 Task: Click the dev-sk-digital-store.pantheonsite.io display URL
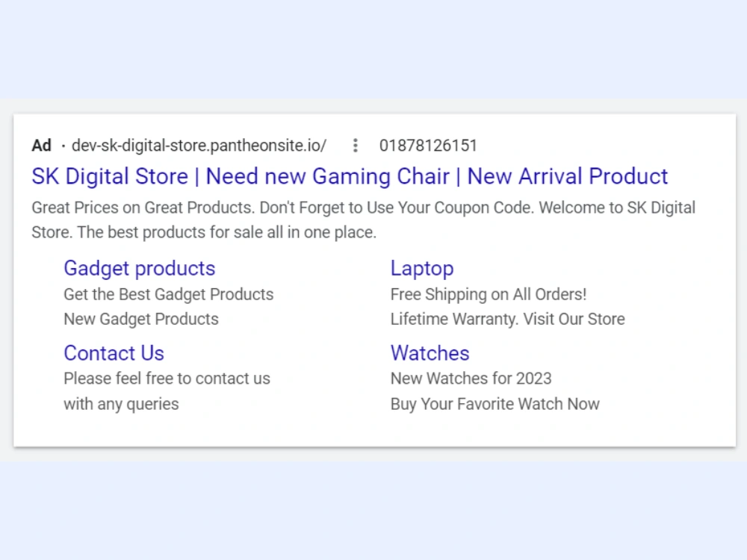pos(199,146)
